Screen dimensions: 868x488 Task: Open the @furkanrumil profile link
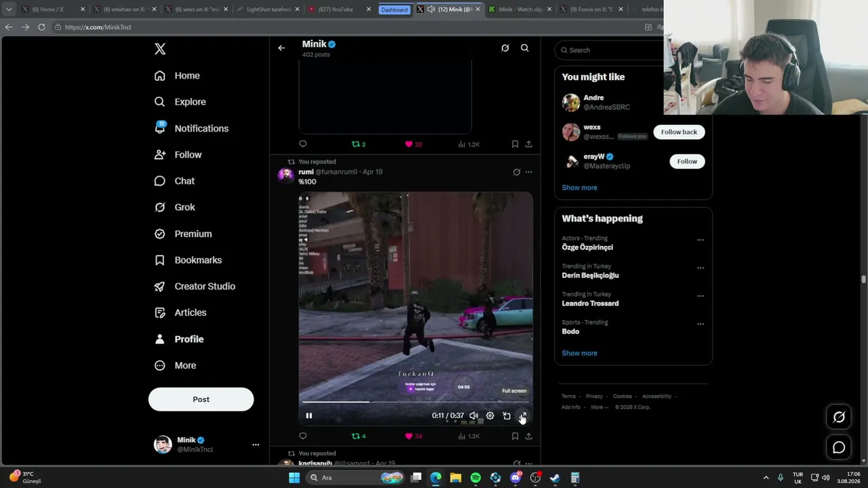coord(336,172)
